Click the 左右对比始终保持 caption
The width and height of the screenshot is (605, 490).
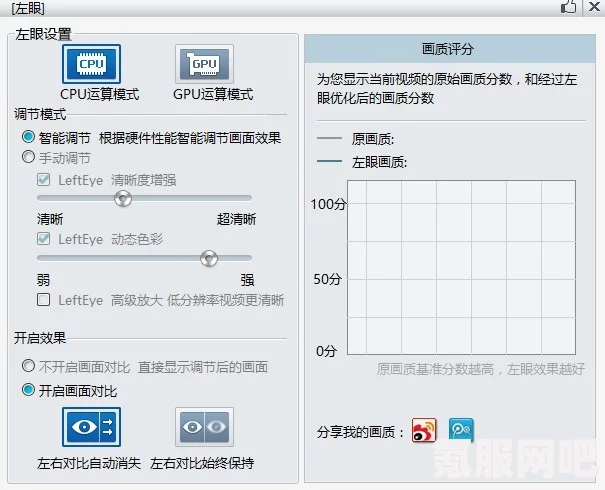coord(202,463)
